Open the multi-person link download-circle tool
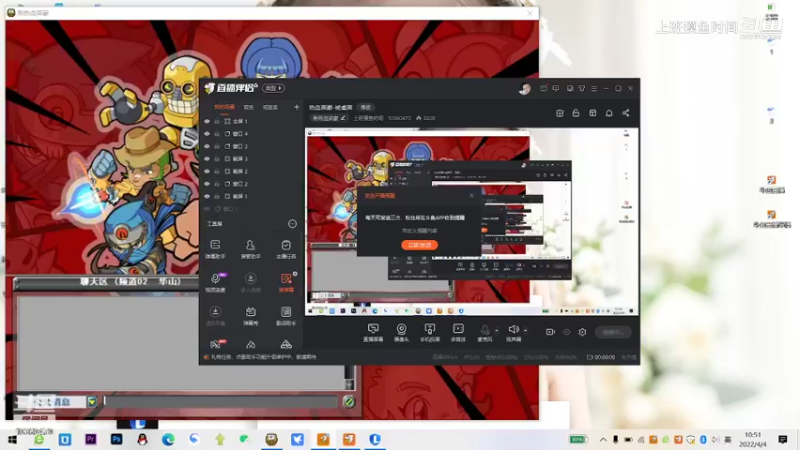 point(250,282)
